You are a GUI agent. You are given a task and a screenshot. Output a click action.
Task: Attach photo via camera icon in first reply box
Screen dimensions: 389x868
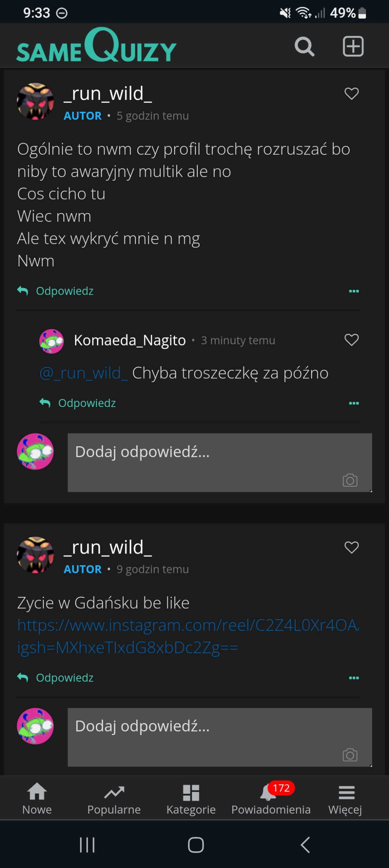[x=350, y=480]
